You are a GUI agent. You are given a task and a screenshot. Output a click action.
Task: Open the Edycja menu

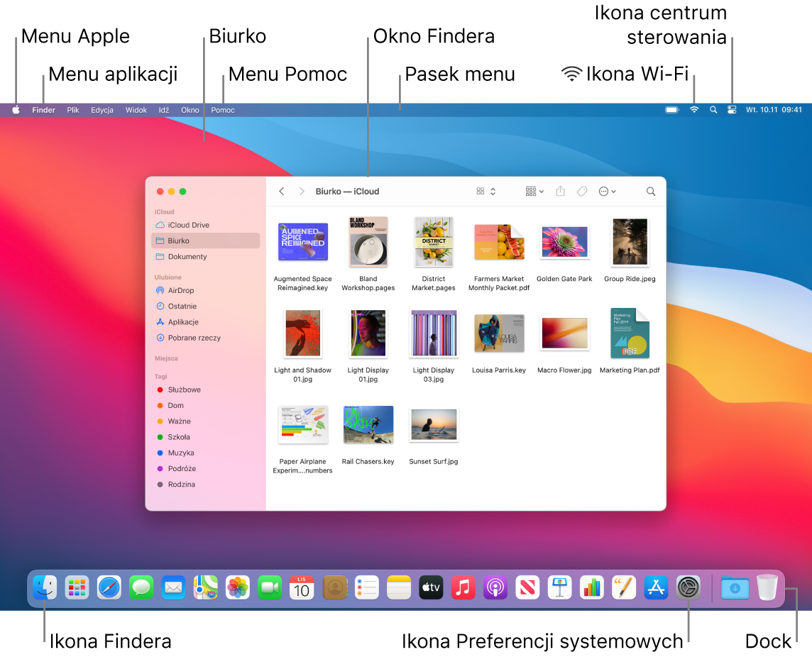tap(102, 110)
